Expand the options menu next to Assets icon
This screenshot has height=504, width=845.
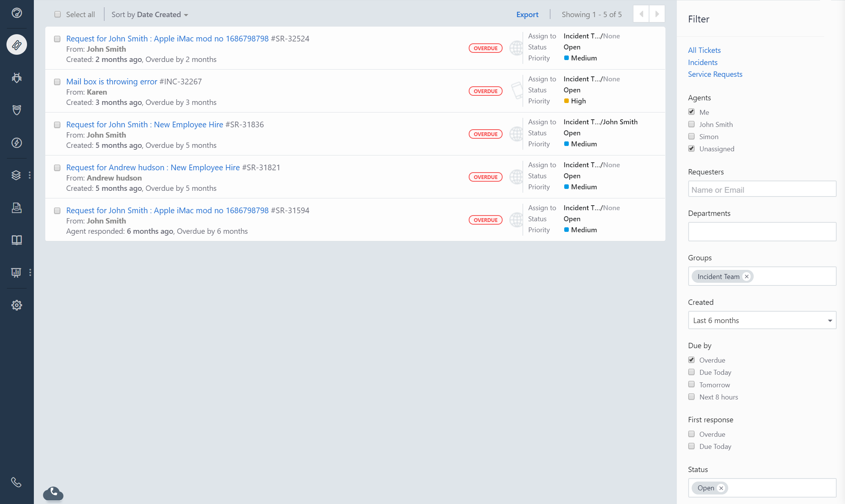30,175
